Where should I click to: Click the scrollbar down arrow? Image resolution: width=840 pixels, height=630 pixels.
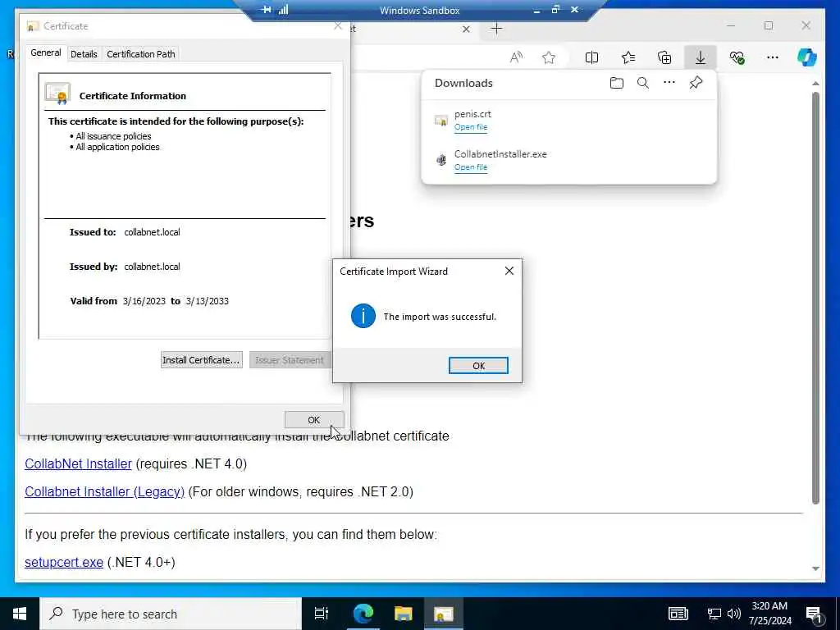tap(815, 568)
